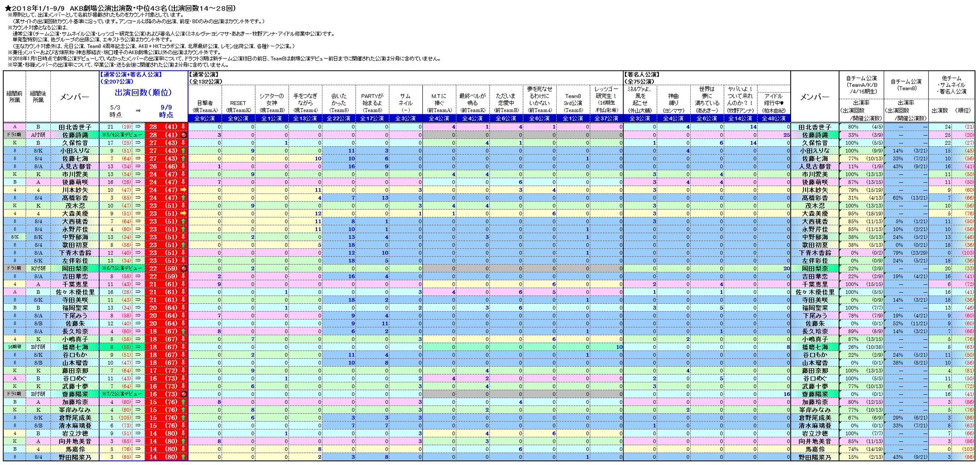Viewport: 980px width, 465px height.
Task: Click the yellow right arrow in 大森美優's row
Action: coord(183,213)
